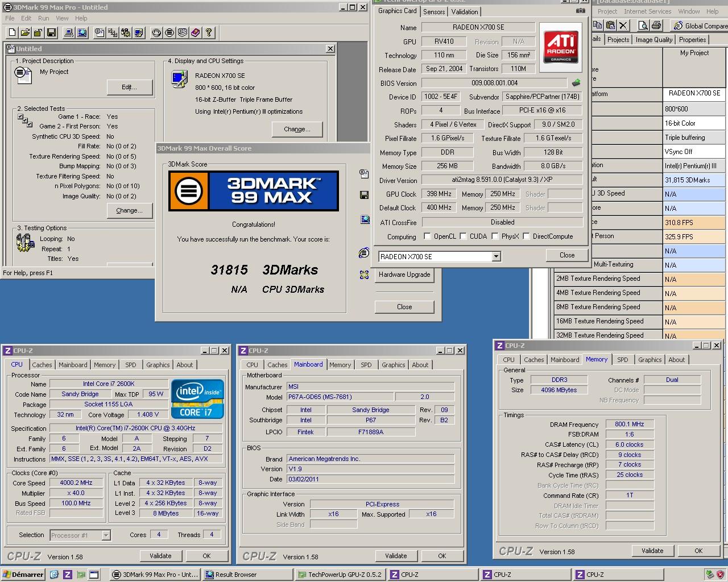The width and height of the screenshot is (728, 582).
Task: Open the Démarrer start button
Action: pos(23,575)
